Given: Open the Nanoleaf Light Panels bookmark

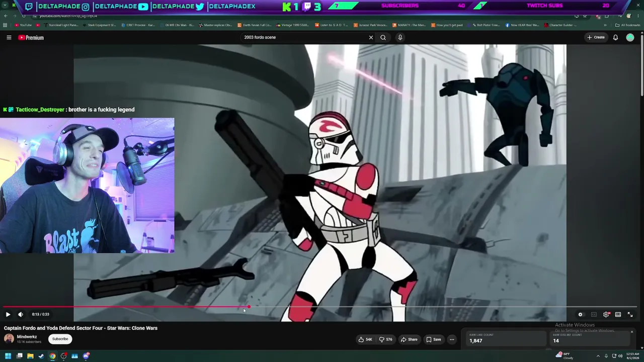Looking at the screenshot, I should click(x=60, y=25).
